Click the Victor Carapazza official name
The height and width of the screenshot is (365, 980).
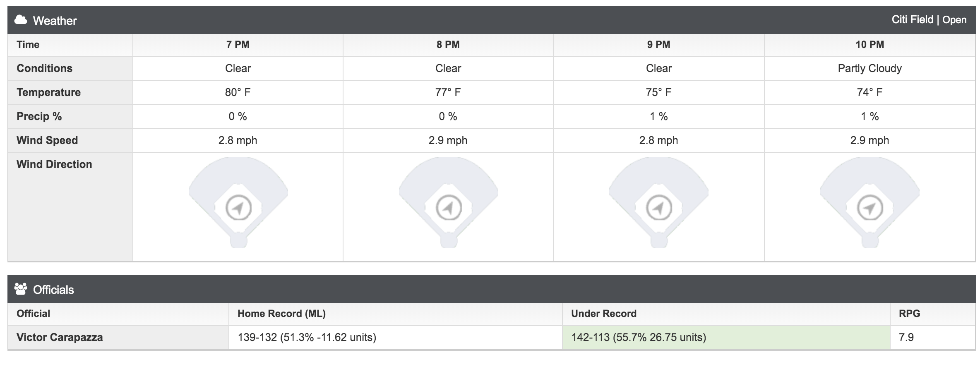point(60,337)
